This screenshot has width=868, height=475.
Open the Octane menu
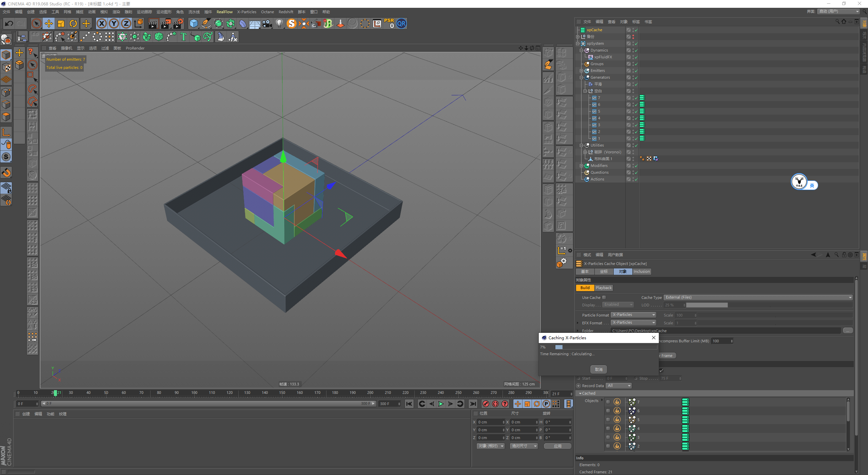pyautogui.click(x=267, y=12)
